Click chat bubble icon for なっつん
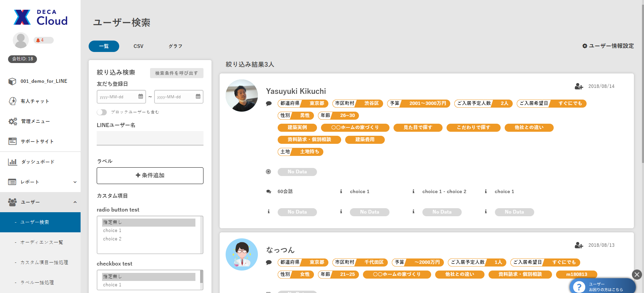Image resolution: width=644 pixels, height=293 pixels. click(269, 262)
